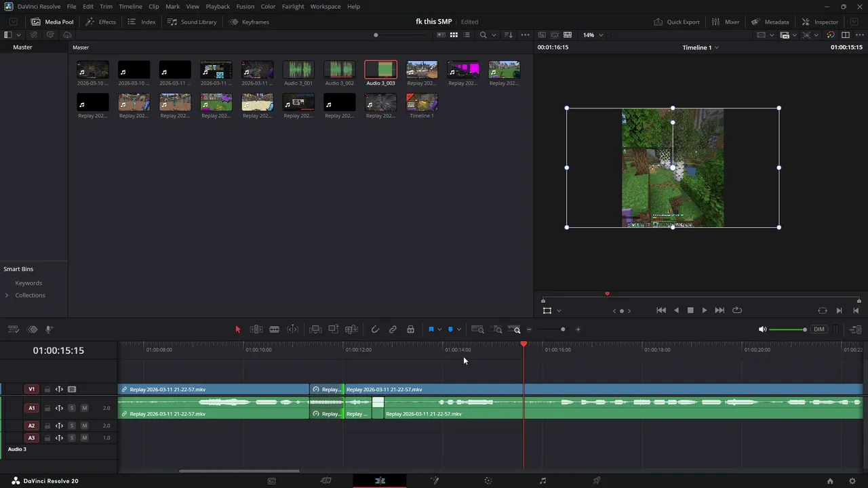Open the media pool sort dropdown
This screenshot has width=868, height=488.
[x=509, y=35]
